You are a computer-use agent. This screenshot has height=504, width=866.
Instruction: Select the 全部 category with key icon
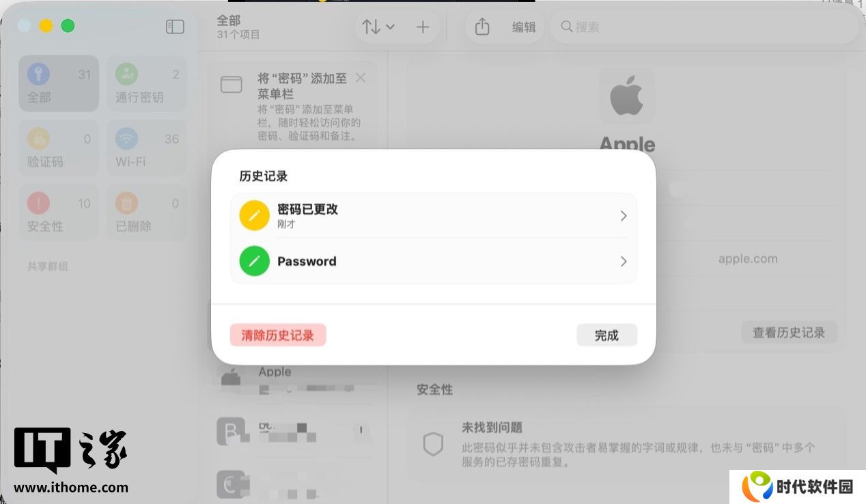[59, 83]
